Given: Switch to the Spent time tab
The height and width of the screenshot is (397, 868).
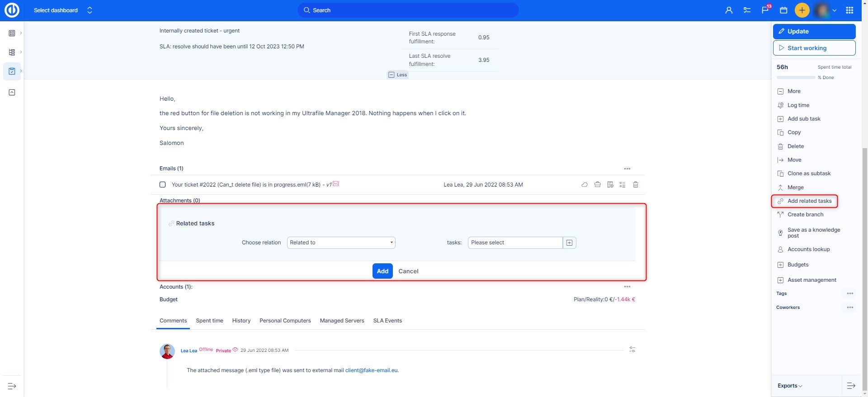Looking at the screenshot, I should pos(209,321).
